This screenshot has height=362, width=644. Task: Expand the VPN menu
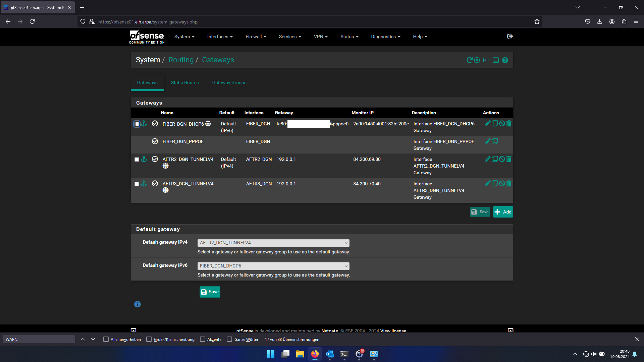[x=321, y=37]
